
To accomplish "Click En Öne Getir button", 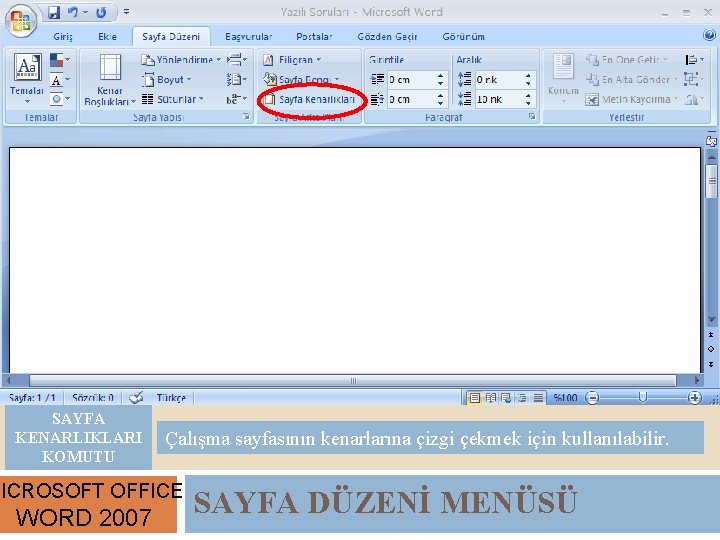I will tap(627, 60).
